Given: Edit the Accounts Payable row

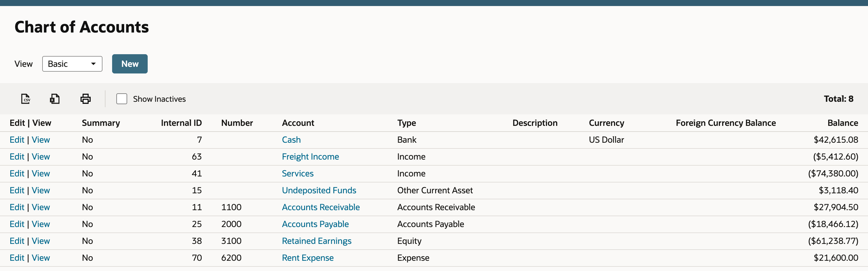Looking at the screenshot, I should pos(17,224).
